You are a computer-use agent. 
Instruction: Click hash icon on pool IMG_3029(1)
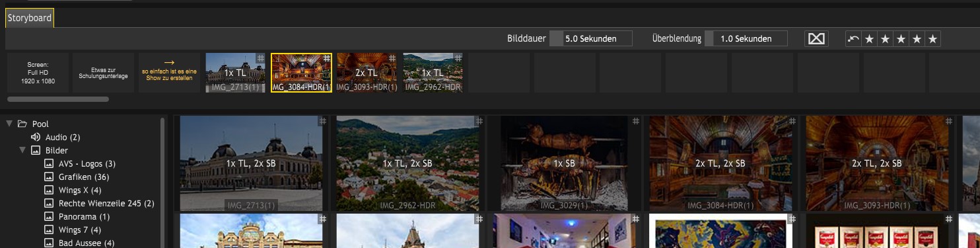pyautogui.click(x=636, y=121)
